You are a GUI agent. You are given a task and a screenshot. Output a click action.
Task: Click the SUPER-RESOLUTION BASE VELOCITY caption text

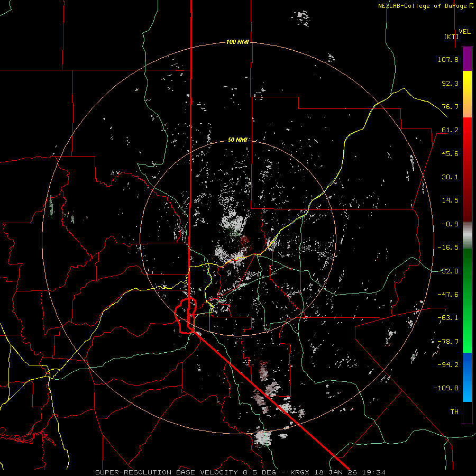(167, 472)
